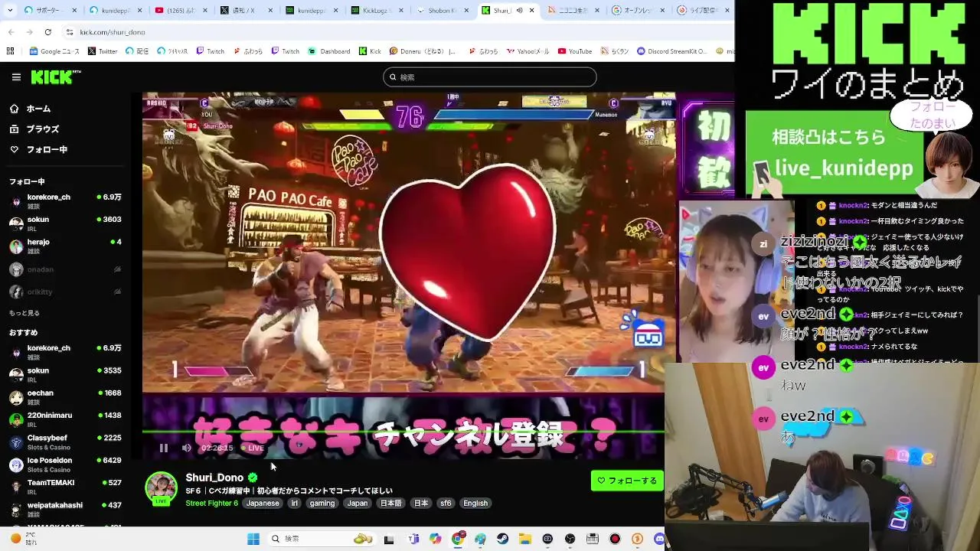Screen dimensions: 980x551
Task: Open Chrome from the taskbar
Action: tap(458, 539)
